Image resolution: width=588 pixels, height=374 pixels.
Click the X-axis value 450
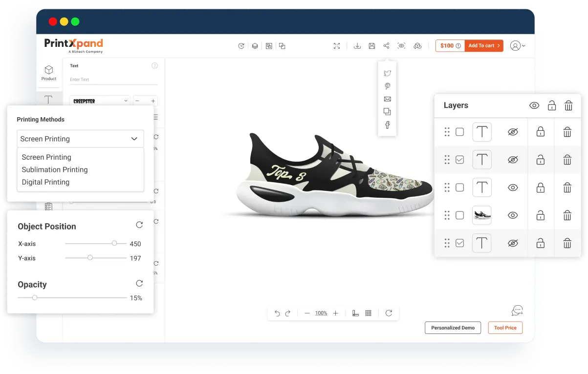135,244
